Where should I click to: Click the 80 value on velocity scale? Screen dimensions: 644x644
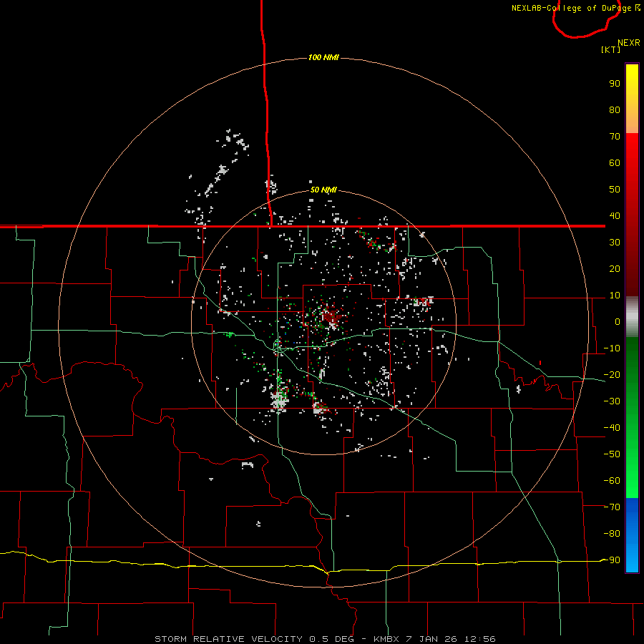615,110
